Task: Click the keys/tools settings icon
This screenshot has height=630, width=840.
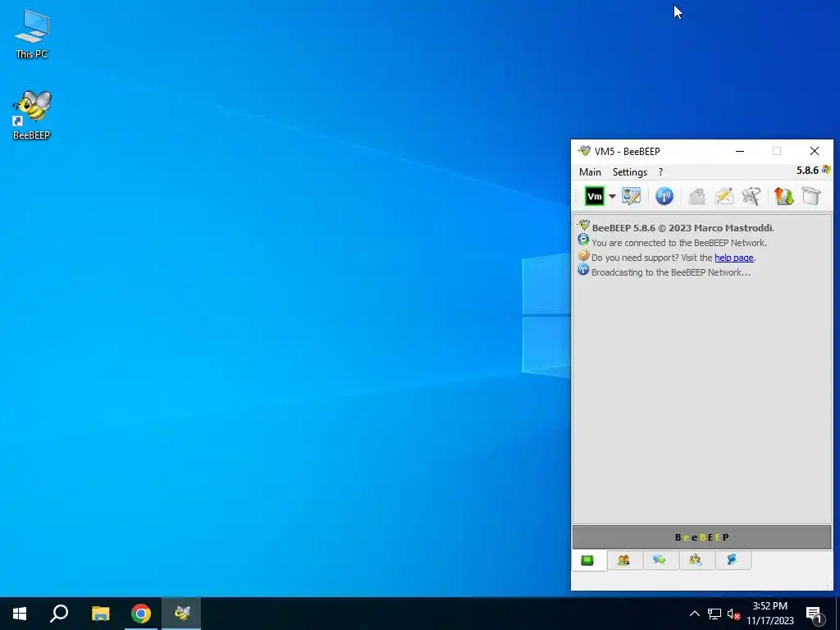Action: (x=751, y=196)
